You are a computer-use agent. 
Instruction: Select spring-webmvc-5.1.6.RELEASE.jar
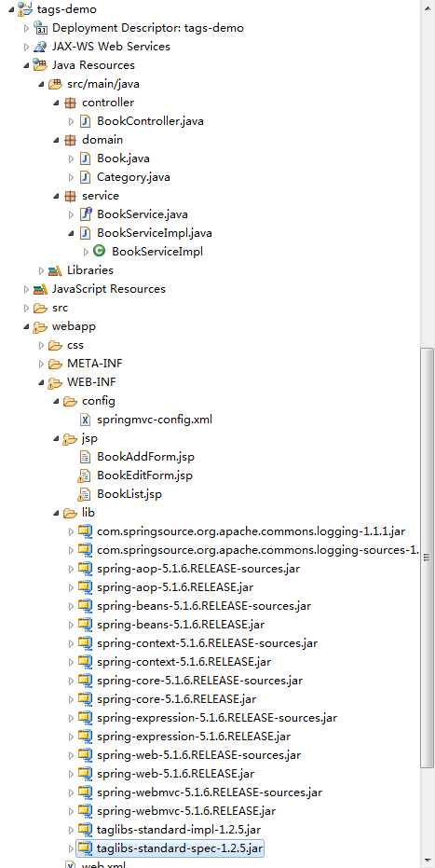coord(185,811)
